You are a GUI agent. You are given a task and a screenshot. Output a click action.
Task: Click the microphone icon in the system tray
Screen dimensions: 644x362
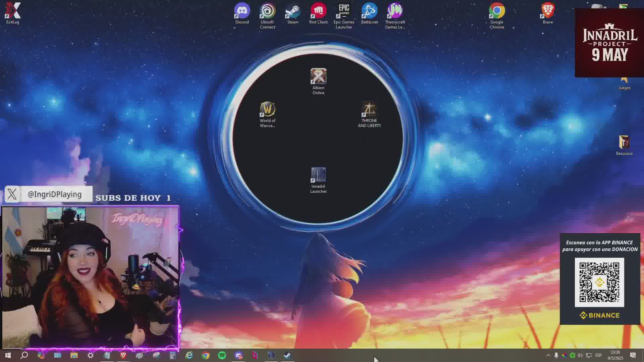(556, 355)
